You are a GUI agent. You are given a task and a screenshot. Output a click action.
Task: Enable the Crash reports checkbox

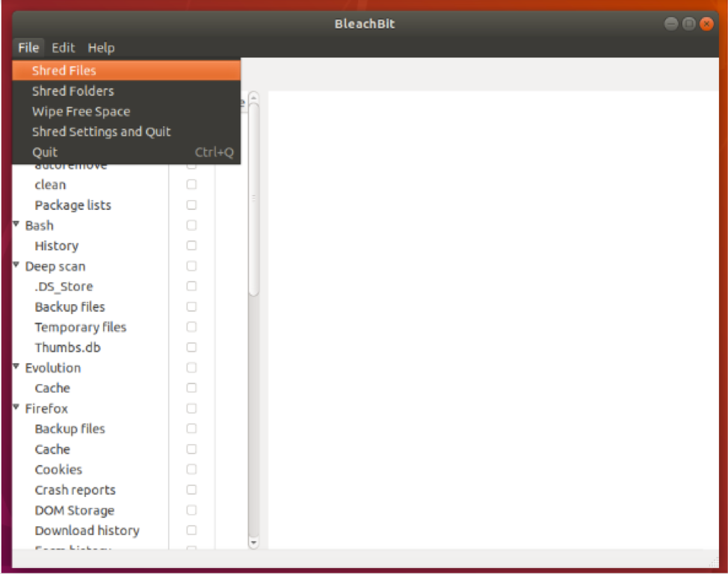coord(191,490)
